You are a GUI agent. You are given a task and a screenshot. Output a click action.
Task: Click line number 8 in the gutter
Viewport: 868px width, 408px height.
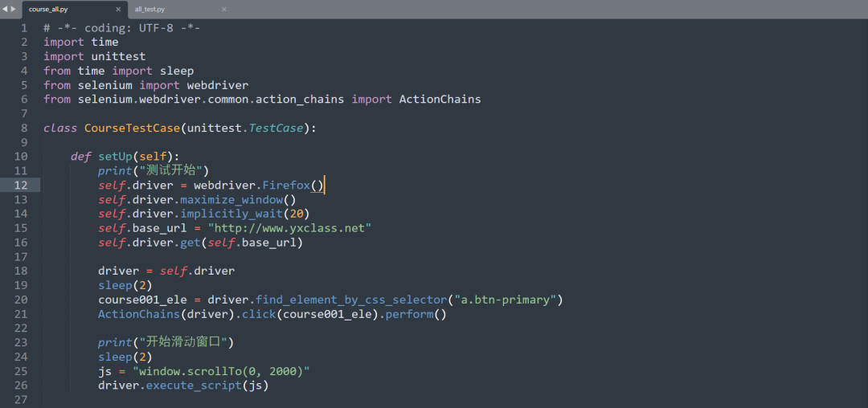pyautogui.click(x=24, y=129)
